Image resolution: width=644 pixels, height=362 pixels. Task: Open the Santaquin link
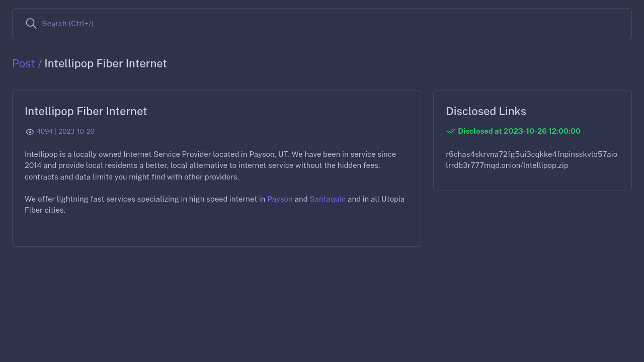tap(328, 199)
